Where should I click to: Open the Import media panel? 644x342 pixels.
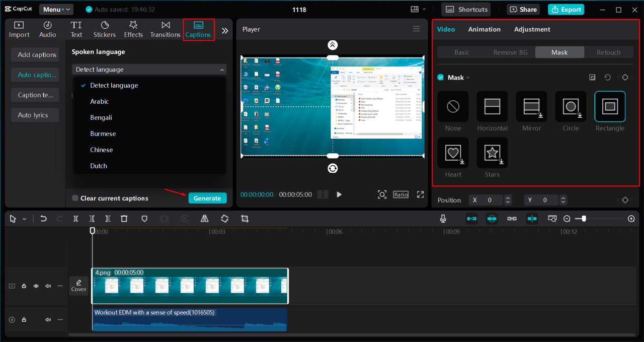(x=19, y=30)
